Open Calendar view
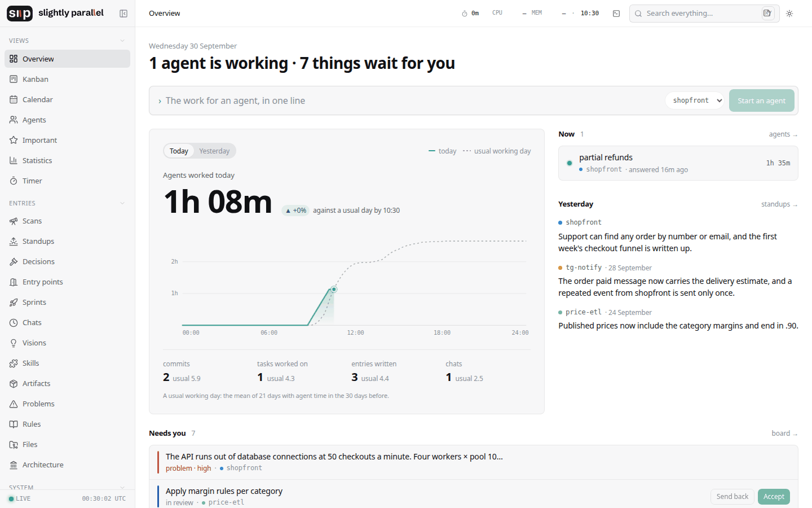The height and width of the screenshot is (508, 812). pyautogui.click(x=67, y=99)
